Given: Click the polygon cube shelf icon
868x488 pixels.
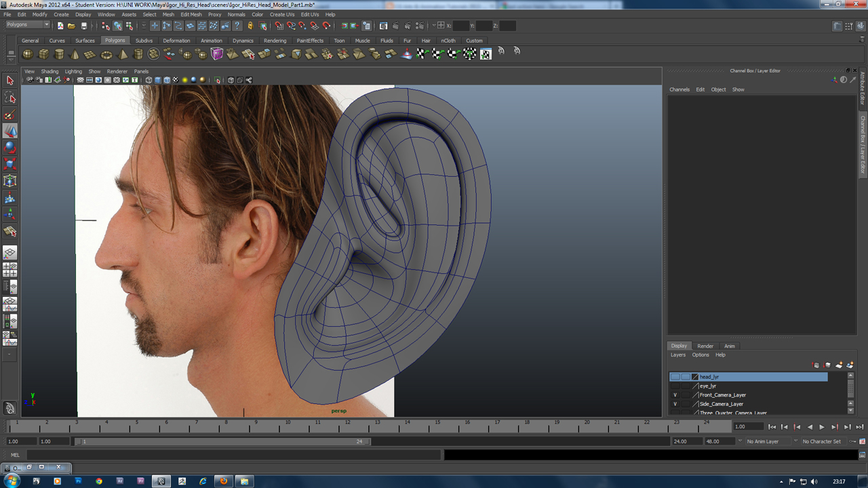Looking at the screenshot, I should pyautogui.click(x=43, y=54).
